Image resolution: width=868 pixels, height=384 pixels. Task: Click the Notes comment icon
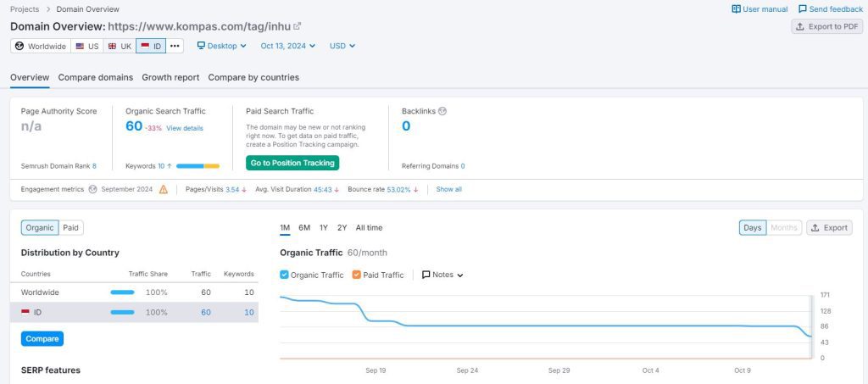pos(426,275)
